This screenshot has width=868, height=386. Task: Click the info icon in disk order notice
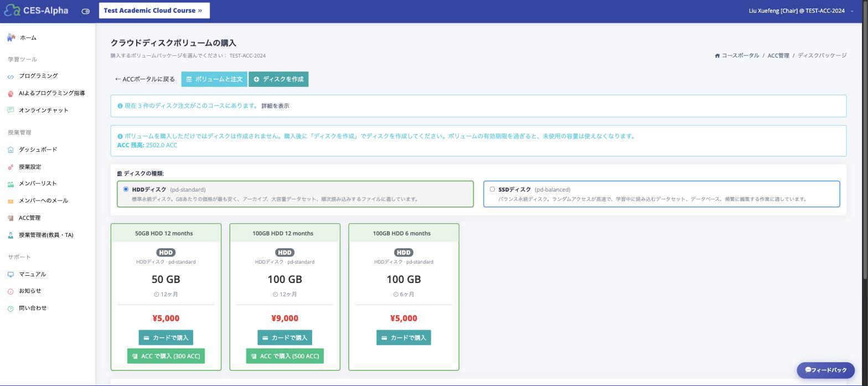click(120, 106)
